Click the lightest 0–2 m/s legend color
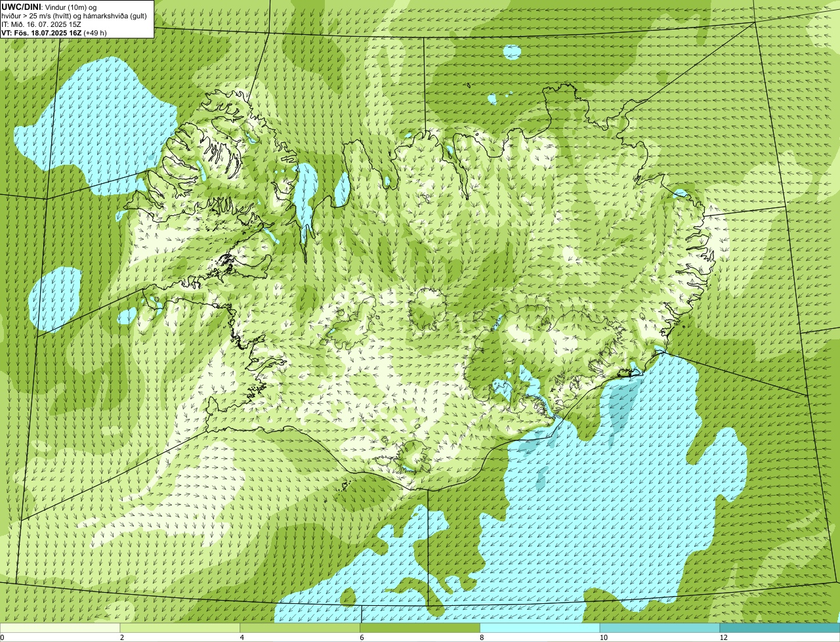The image size is (840, 642). (x=60, y=628)
